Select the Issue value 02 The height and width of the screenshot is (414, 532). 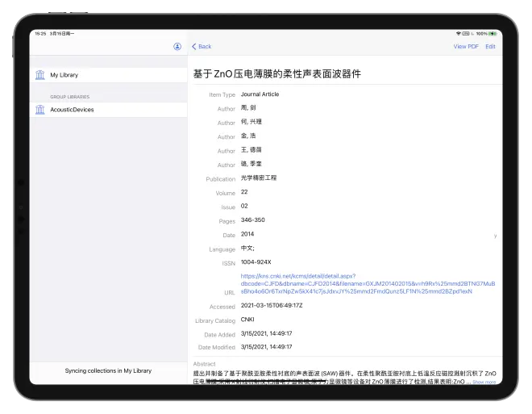[244, 206]
